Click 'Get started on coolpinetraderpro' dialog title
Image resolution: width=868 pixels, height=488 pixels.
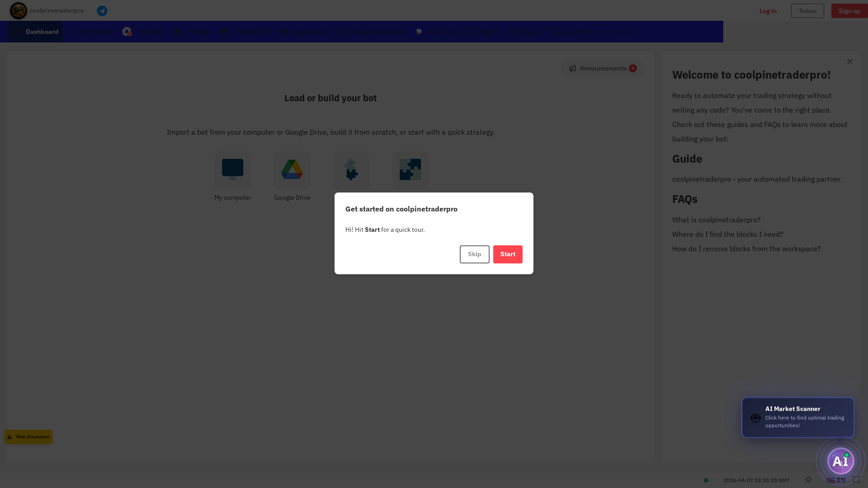(x=401, y=209)
